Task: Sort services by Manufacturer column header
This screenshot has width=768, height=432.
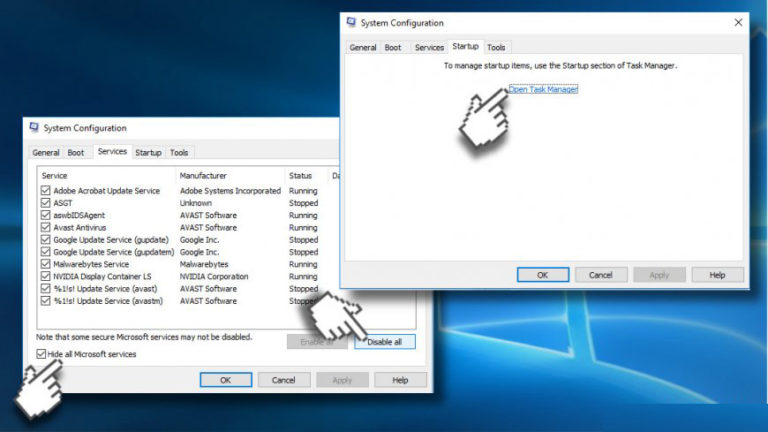Action: pos(204,176)
